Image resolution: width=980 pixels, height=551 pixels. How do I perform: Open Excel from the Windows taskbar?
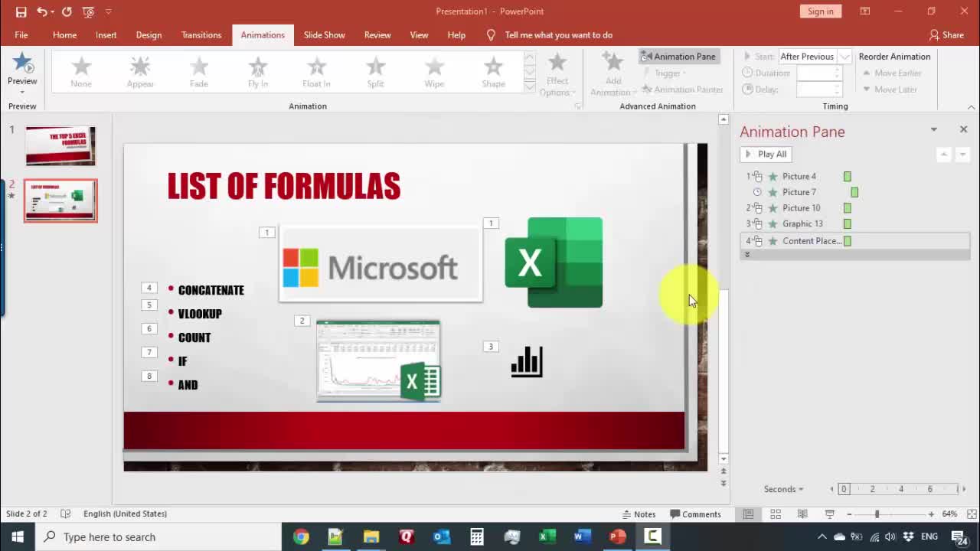tap(547, 536)
